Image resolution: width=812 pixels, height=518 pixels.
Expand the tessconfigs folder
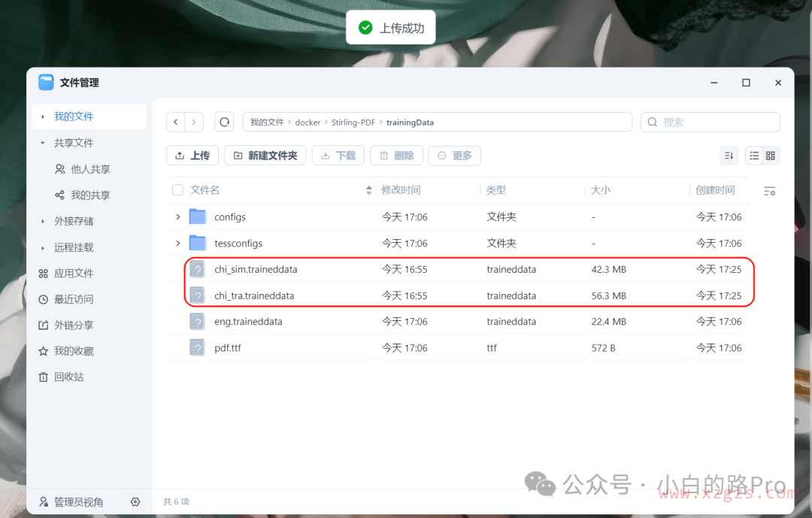177,243
